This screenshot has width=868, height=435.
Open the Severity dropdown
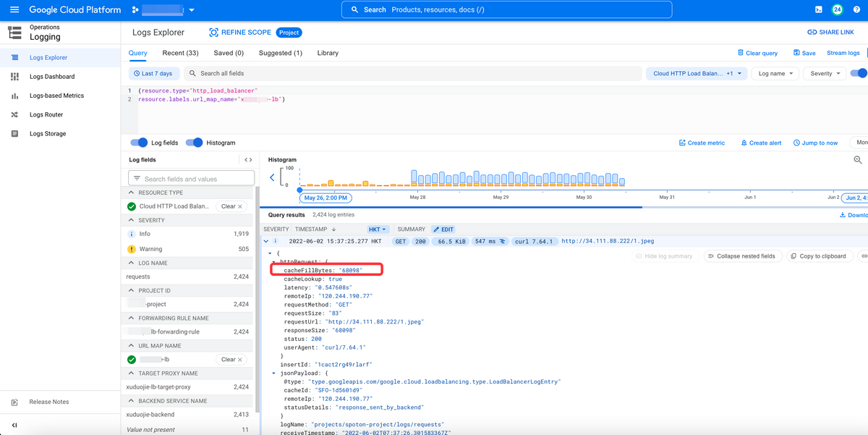pyautogui.click(x=825, y=73)
